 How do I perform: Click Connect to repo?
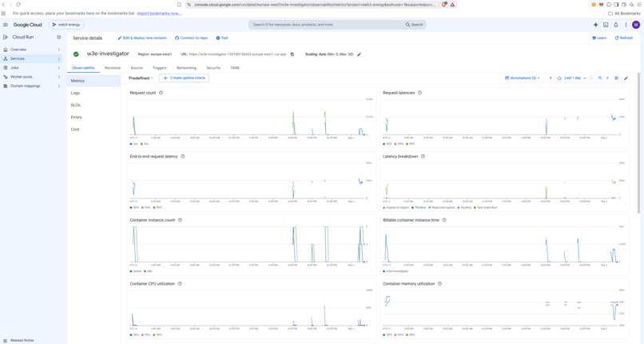pyautogui.click(x=192, y=38)
